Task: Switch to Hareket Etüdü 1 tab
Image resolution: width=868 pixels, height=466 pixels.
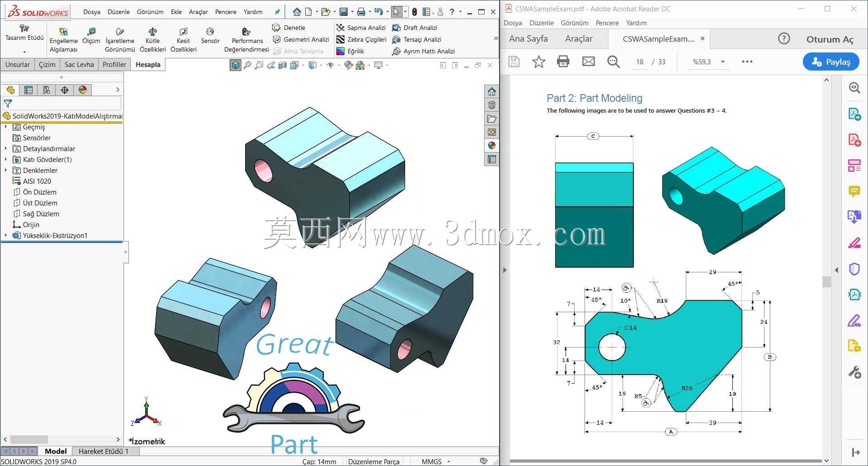Action: tap(104, 451)
